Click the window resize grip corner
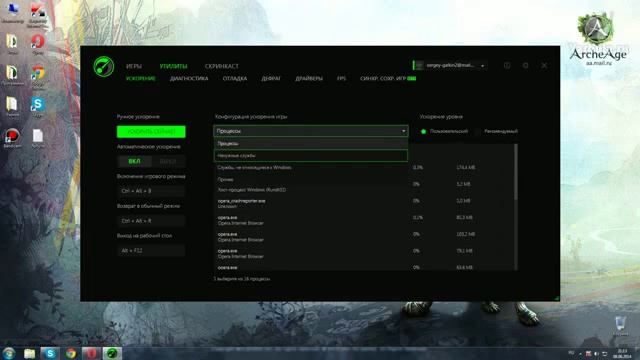The width and height of the screenshot is (640, 360). (557, 298)
